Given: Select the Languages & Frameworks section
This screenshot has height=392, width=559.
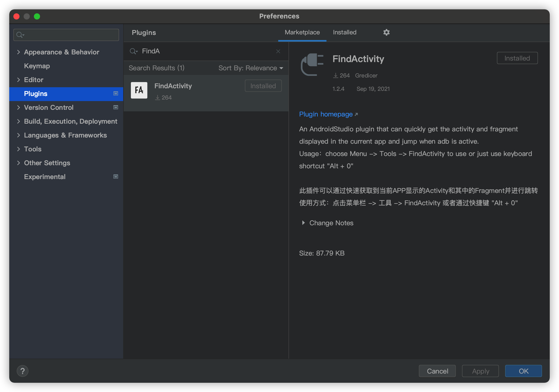Looking at the screenshot, I should point(66,135).
